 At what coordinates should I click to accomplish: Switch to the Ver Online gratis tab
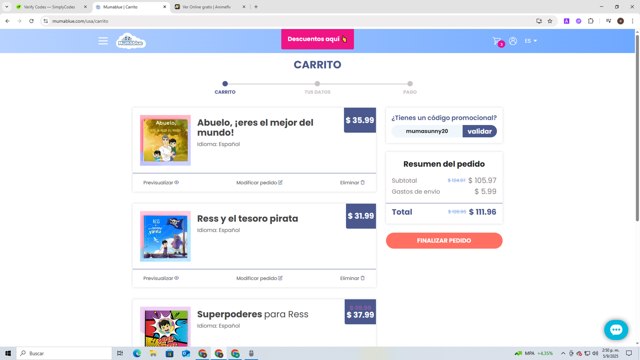tap(206, 7)
